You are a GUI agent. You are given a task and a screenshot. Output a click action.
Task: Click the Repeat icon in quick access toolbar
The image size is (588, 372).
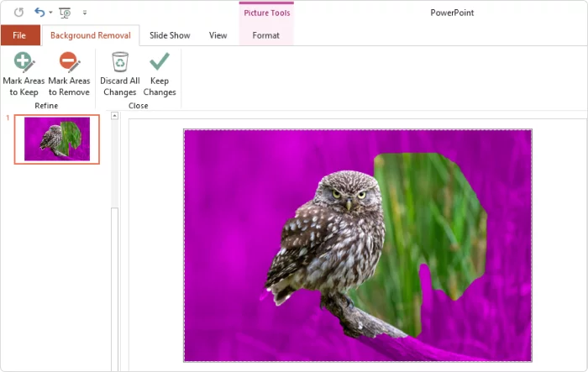point(18,13)
